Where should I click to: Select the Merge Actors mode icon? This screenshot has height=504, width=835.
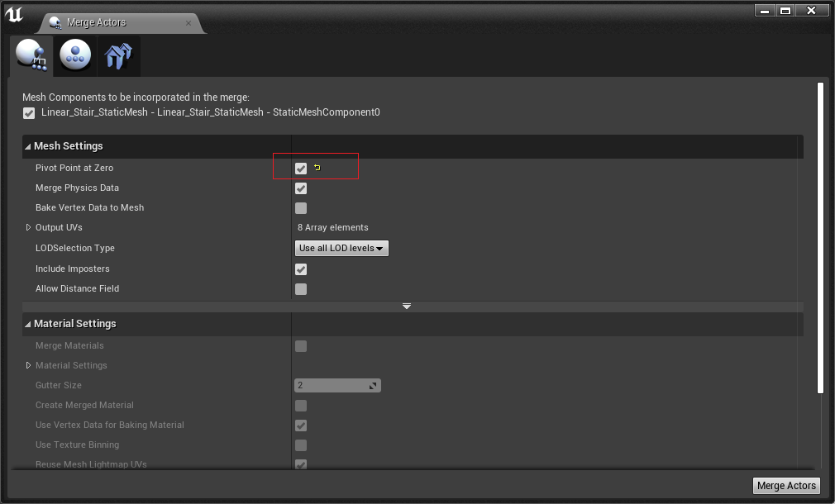[31, 55]
